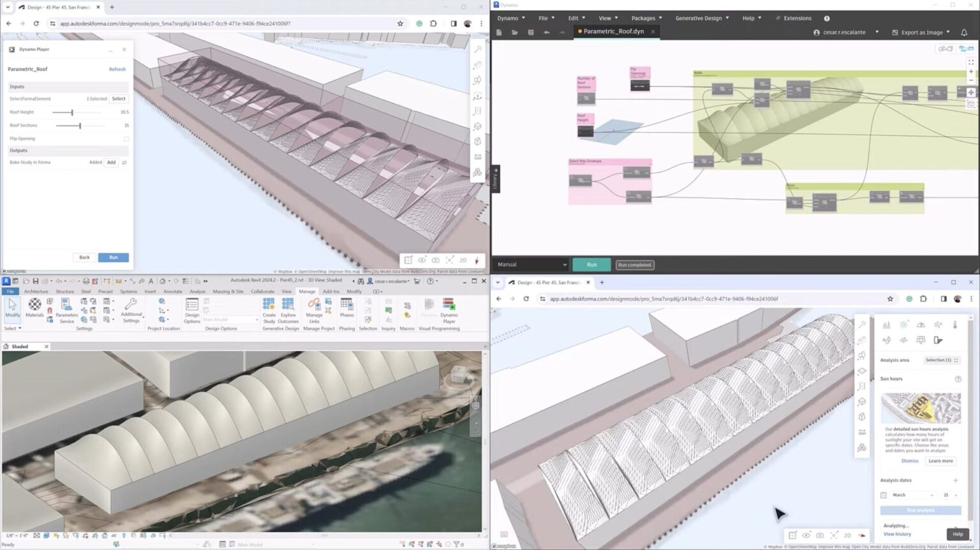Select the Sun hours analysis icon in Forma
The height and width of the screenshot is (550, 980).
904,324
